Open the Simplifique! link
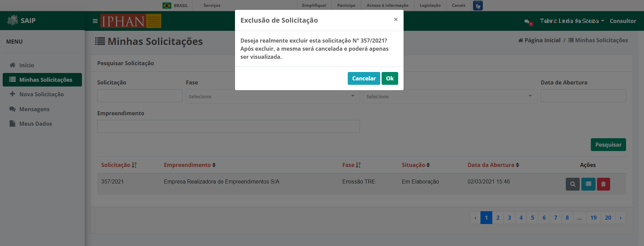 [314, 5]
